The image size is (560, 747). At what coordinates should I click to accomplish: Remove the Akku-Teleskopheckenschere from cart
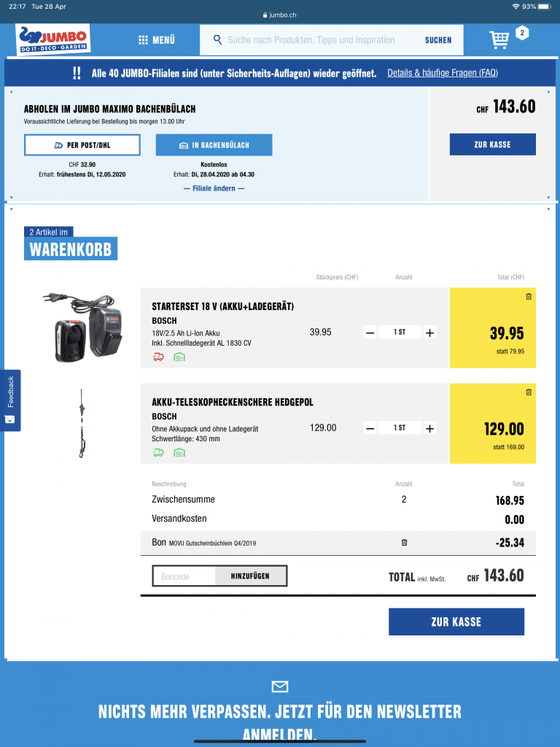[x=529, y=392]
